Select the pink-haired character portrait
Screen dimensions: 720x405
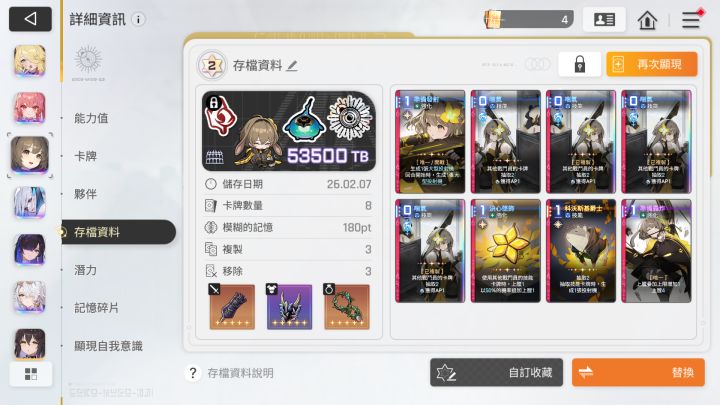click(30, 108)
